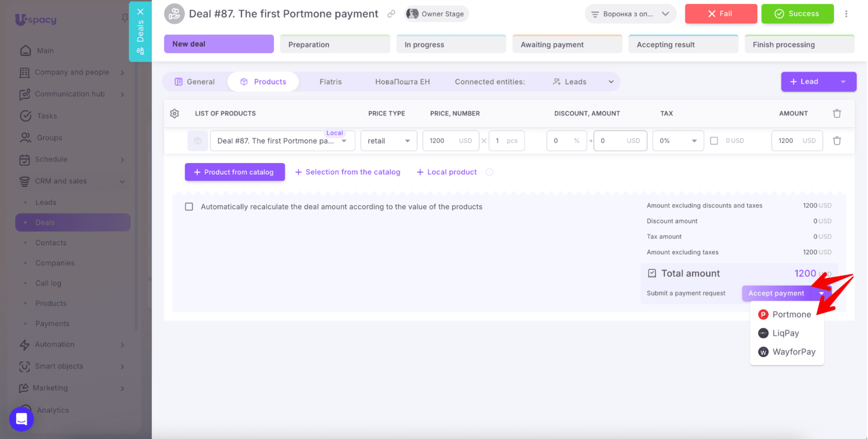Screen dimensions: 868x439
Task: Open Accept payment dropdown arrow
Action: point(821,293)
